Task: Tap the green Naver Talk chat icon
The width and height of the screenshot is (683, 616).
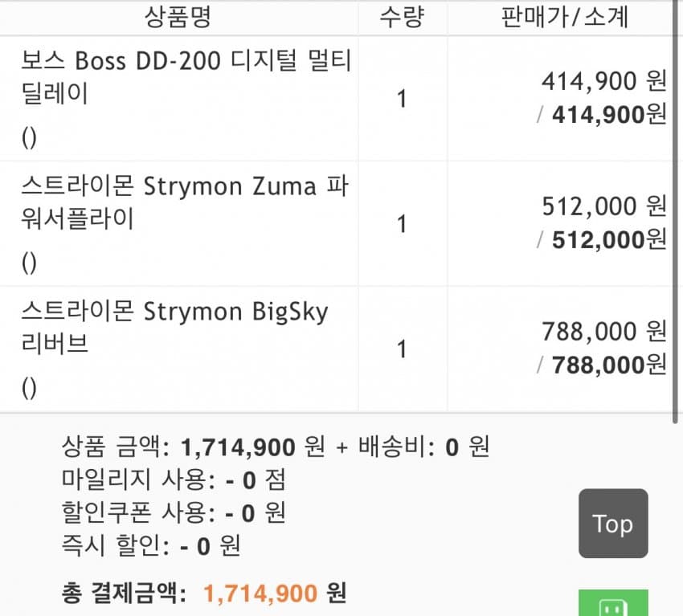Action: [x=613, y=604]
